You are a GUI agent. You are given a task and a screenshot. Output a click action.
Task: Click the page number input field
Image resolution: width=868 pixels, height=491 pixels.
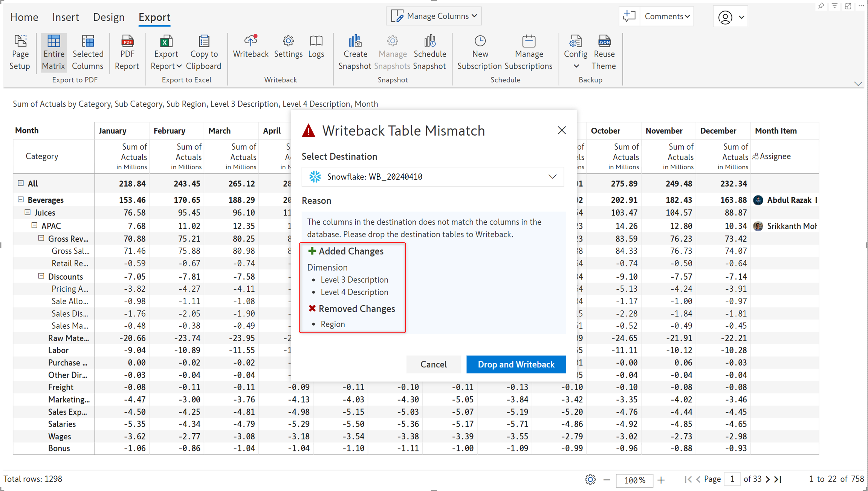(x=732, y=479)
